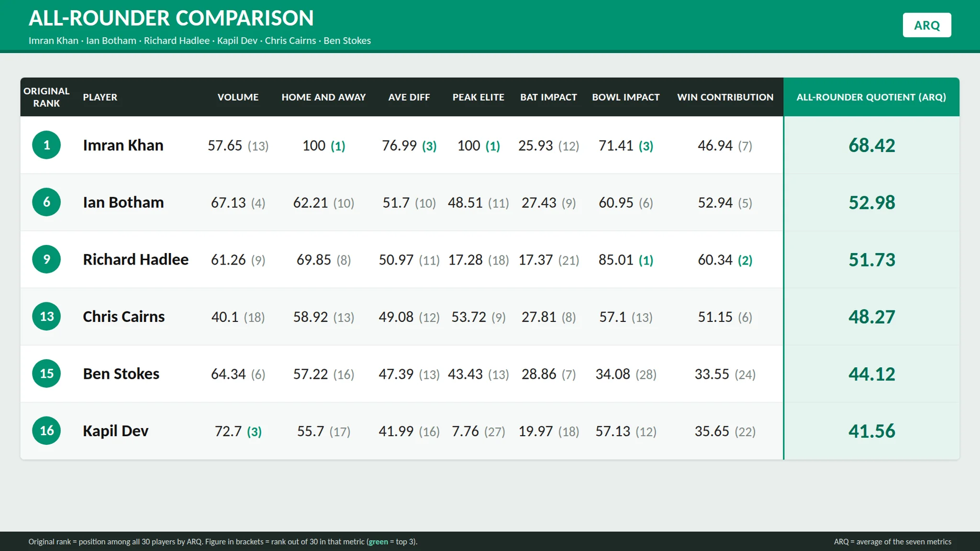Click the footer note 'ARQ = average of the seven metrics'
Screen dimensions: 980x551
coord(892,541)
